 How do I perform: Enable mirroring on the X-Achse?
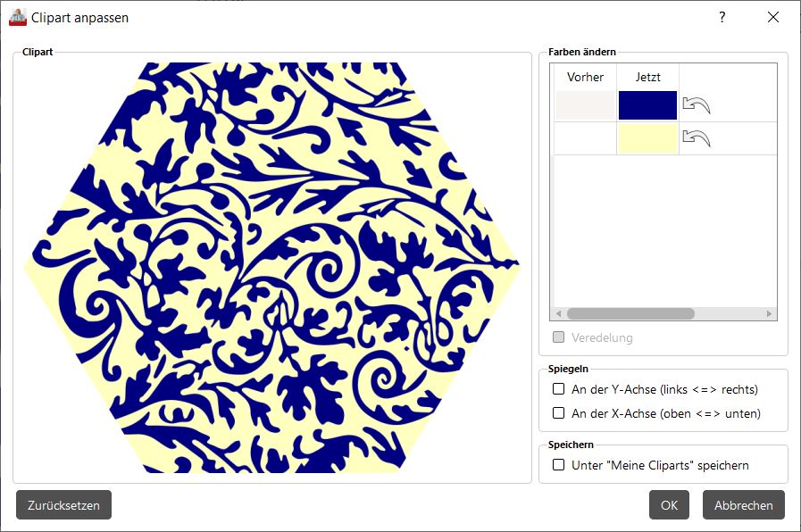558,413
